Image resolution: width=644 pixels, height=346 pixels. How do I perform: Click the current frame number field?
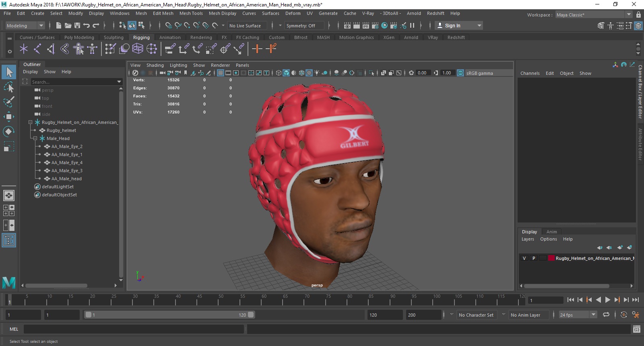pyautogui.click(x=546, y=300)
